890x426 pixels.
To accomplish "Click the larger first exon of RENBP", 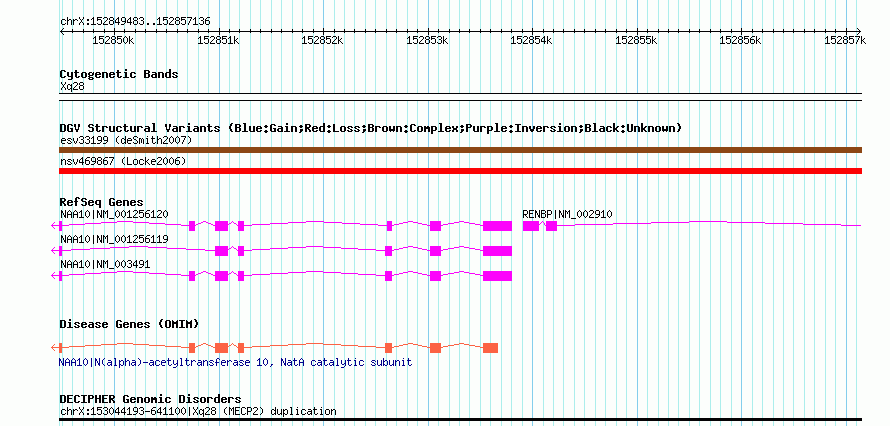I will coord(531,226).
